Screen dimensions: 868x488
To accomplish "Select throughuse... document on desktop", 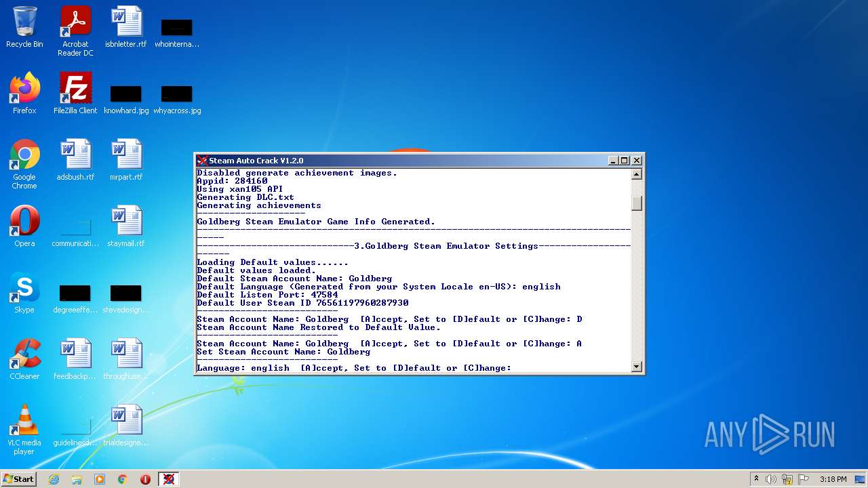I will pos(126,359).
